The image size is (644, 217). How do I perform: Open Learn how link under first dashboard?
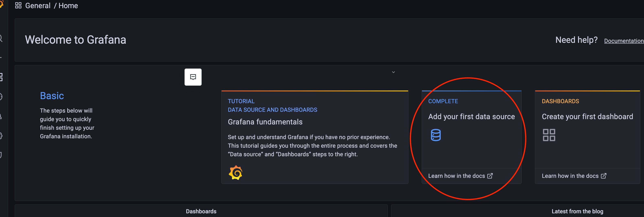pos(574,176)
